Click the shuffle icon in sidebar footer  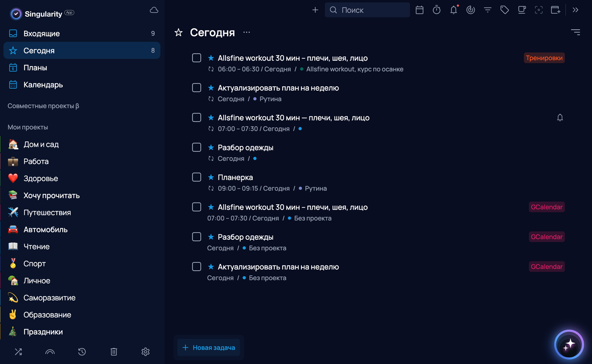click(x=18, y=352)
